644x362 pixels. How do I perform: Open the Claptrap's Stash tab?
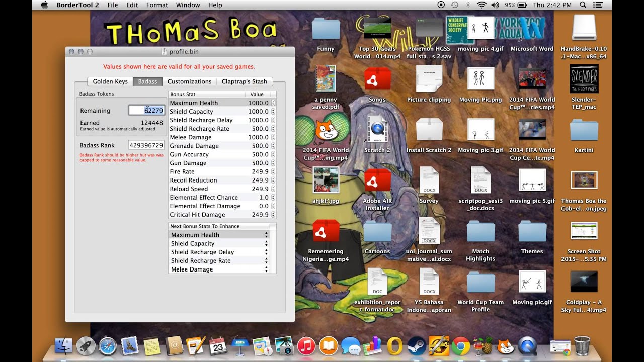[x=245, y=81]
